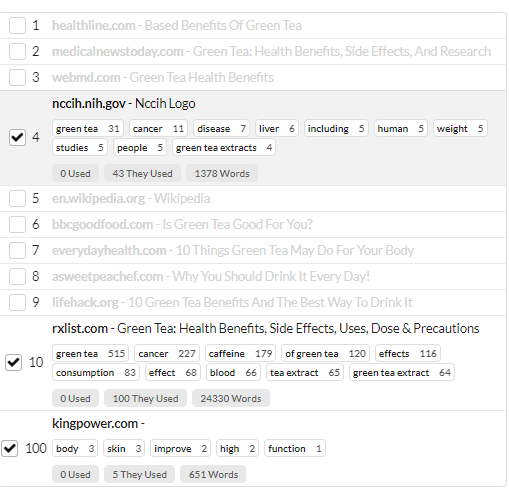This screenshot has width=509, height=488.
Task: Click the '43 They Used' badge
Action: point(142,174)
